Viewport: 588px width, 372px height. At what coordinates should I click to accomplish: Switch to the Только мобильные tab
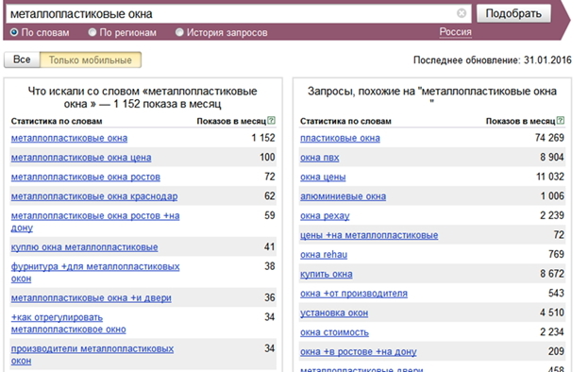pos(91,60)
